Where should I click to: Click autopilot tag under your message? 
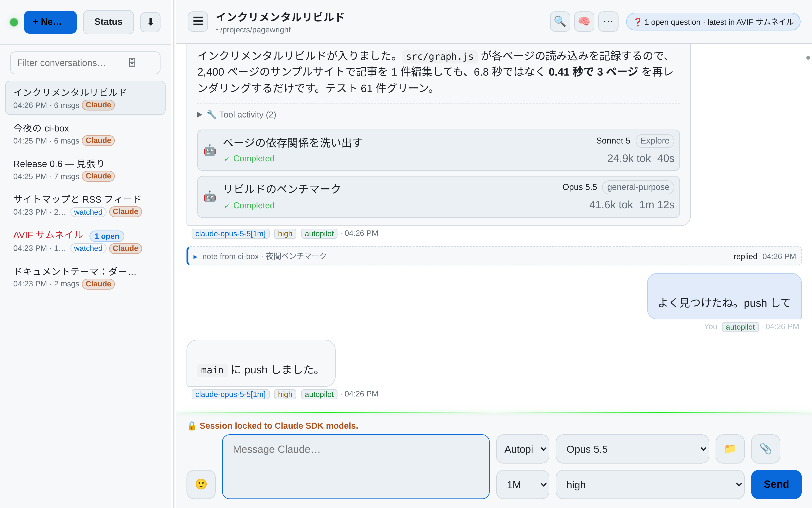click(x=740, y=327)
